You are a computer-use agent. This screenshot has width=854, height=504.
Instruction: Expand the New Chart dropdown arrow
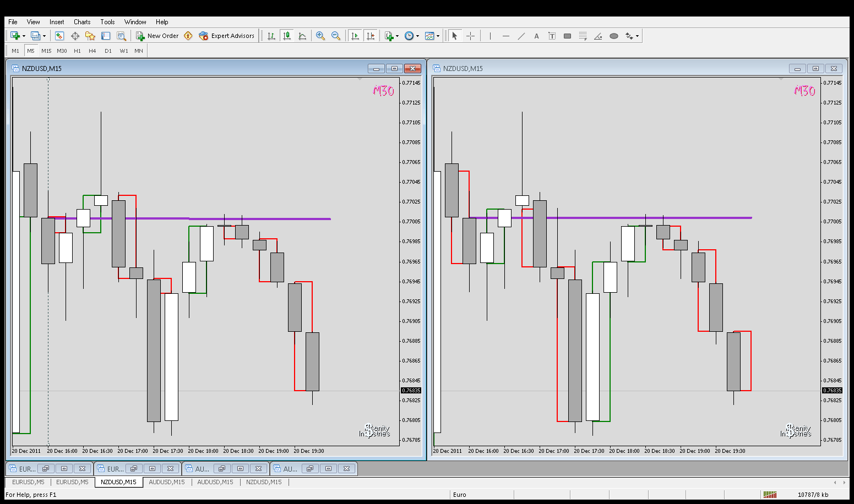click(x=24, y=36)
